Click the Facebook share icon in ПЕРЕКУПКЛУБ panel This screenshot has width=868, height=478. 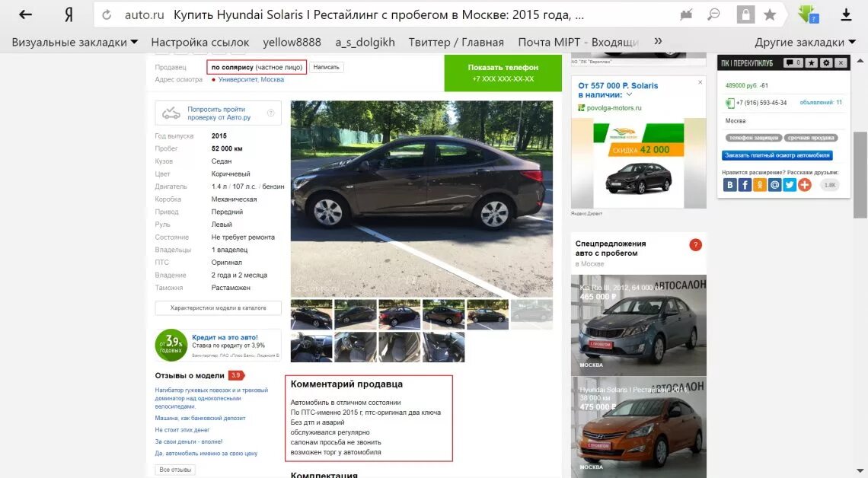(745, 185)
